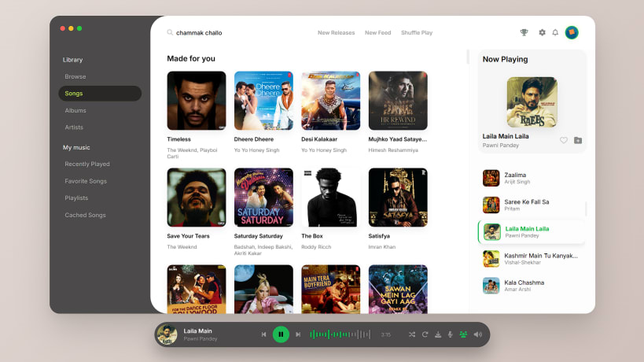Click the player bar album thumbnail
Viewport: 644px width, 362px height.
(167, 334)
